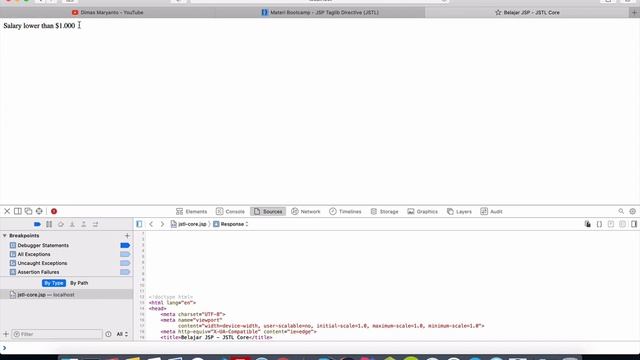Switch to Materi Bootcamp JSP Taglib tab
This screenshot has width=640, height=360.
tap(320, 13)
